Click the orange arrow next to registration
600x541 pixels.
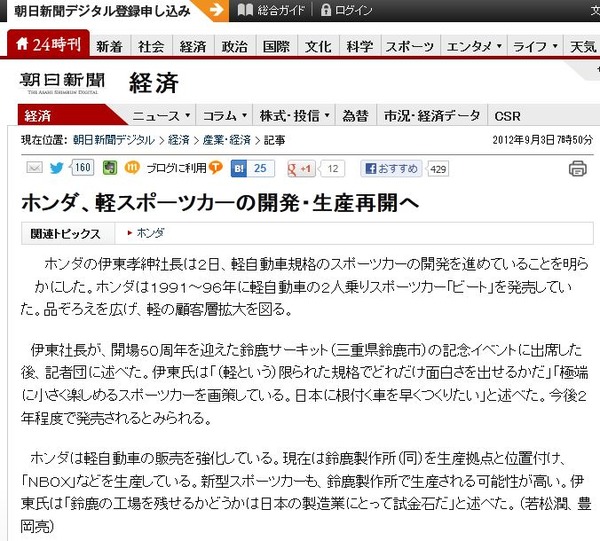[217, 10]
